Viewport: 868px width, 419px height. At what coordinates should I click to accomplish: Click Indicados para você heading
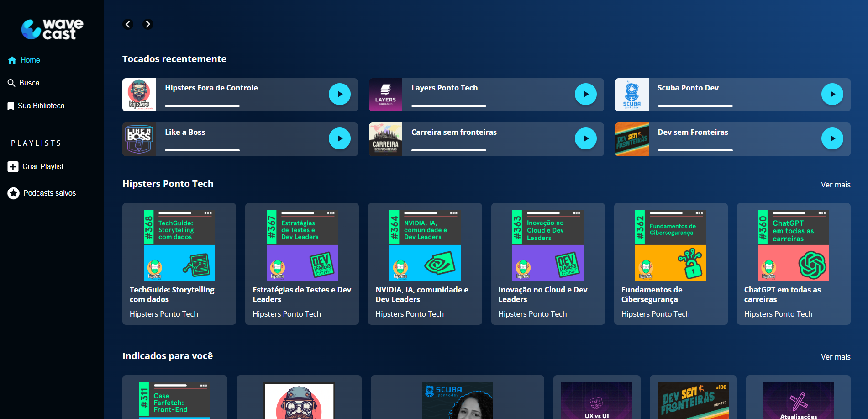click(168, 356)
